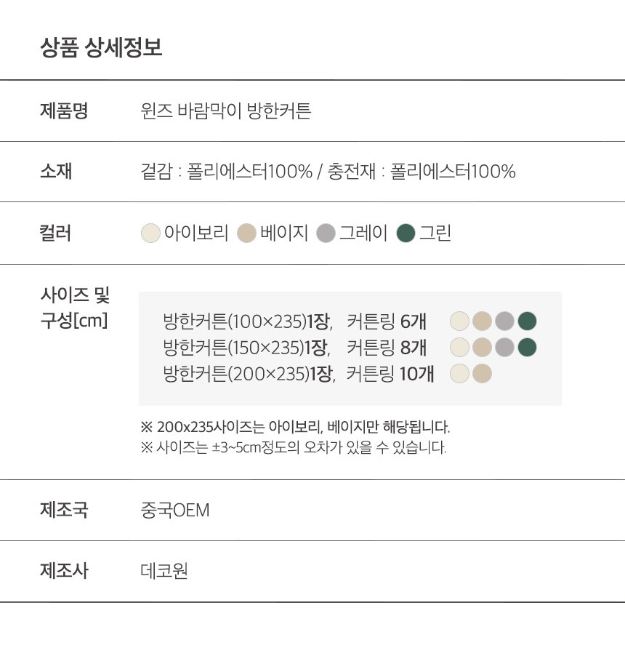Click the ivory color swatch in 컬러 row
The width and height of the screenshot is (625, 672).
(x=150, y=233)
